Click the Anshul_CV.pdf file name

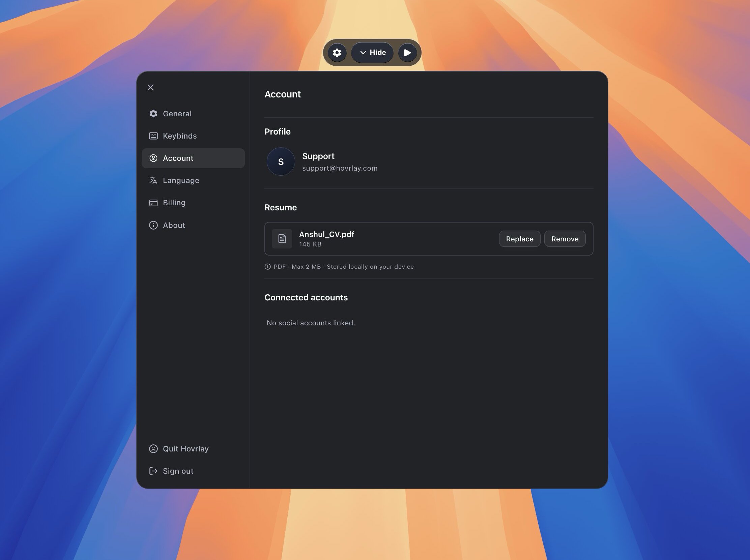pyautogui.click(x=326, y=234)
